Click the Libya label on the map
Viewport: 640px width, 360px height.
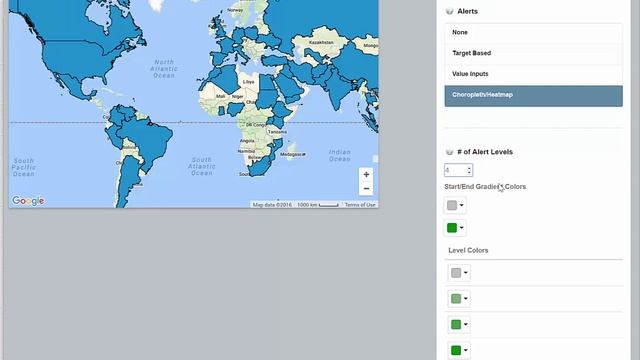click(249, 82)
